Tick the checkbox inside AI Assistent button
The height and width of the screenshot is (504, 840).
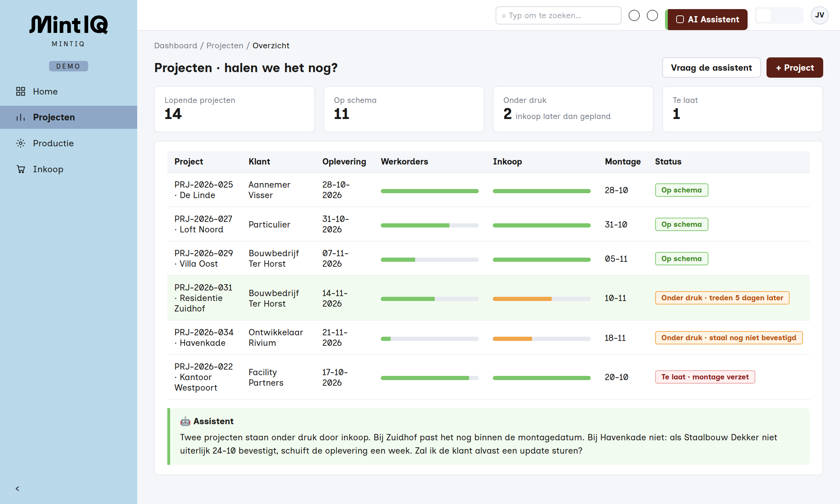pyautogui.click(x=680, y=20)
